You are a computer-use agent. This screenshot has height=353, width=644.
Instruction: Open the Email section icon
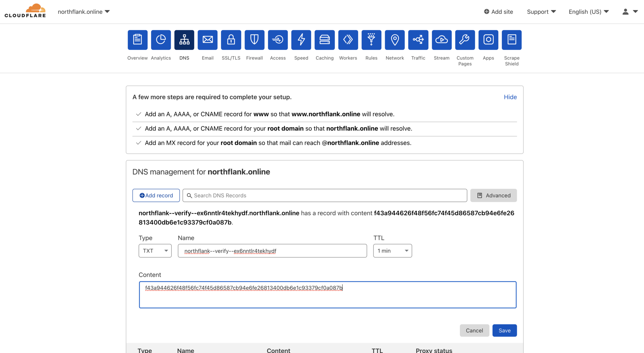(x=208, y=40)
